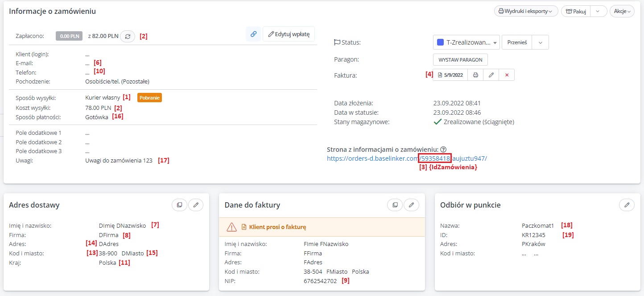The width and height of the screenshot is (644, 296).
Task: Edit the Adres dostawy section
Action: pyautogui.click(x=196, y=205)
